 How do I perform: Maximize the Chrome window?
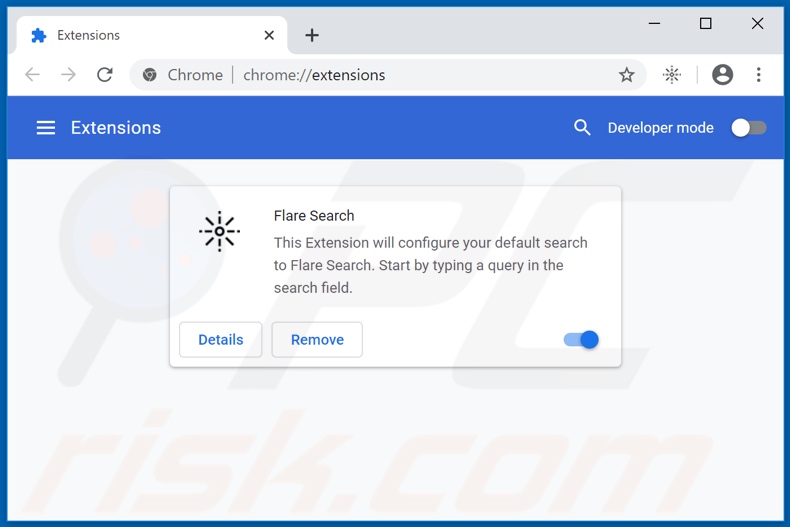pos(705,23)
